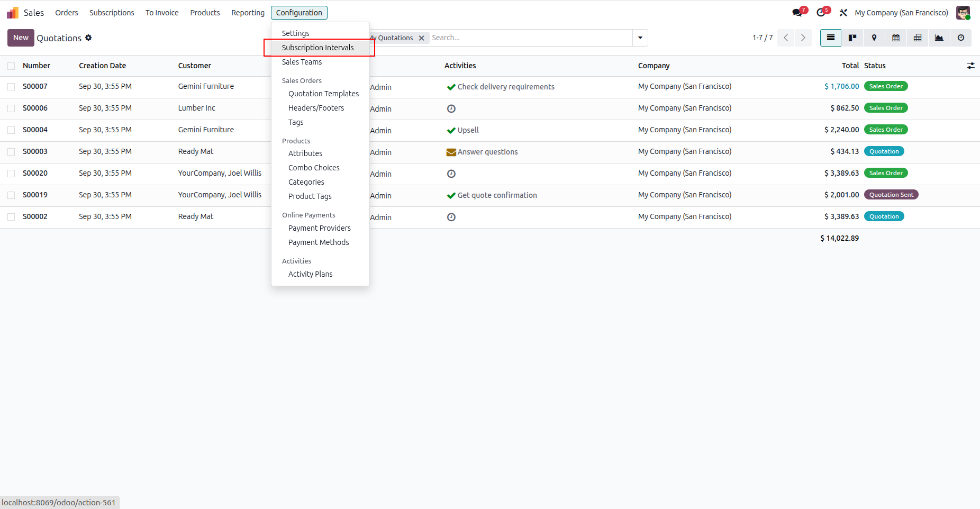Check the S00003 row checkbox
The width and height of the screenshot is (980, 509).
pyautogui.click(x=11, y=152)
